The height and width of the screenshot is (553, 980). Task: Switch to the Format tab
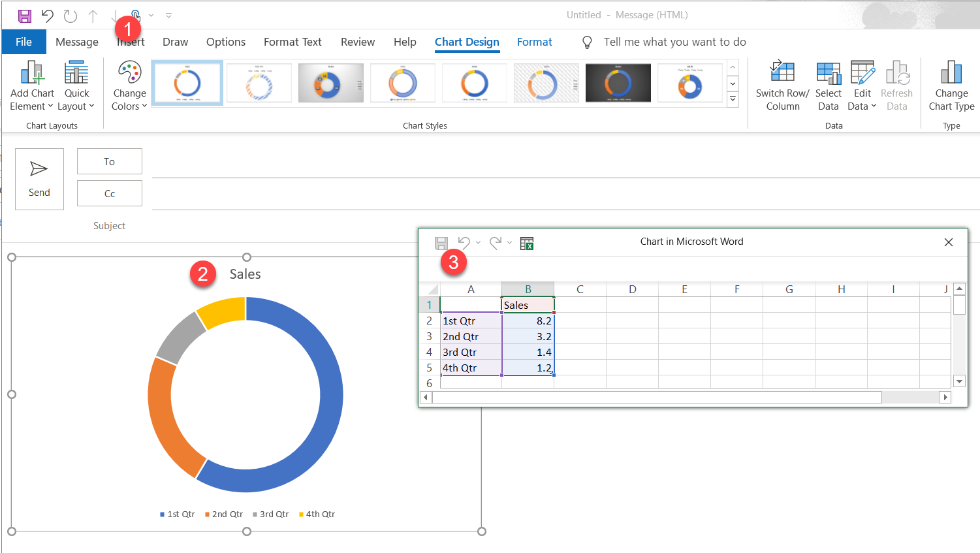coord(534,42)
